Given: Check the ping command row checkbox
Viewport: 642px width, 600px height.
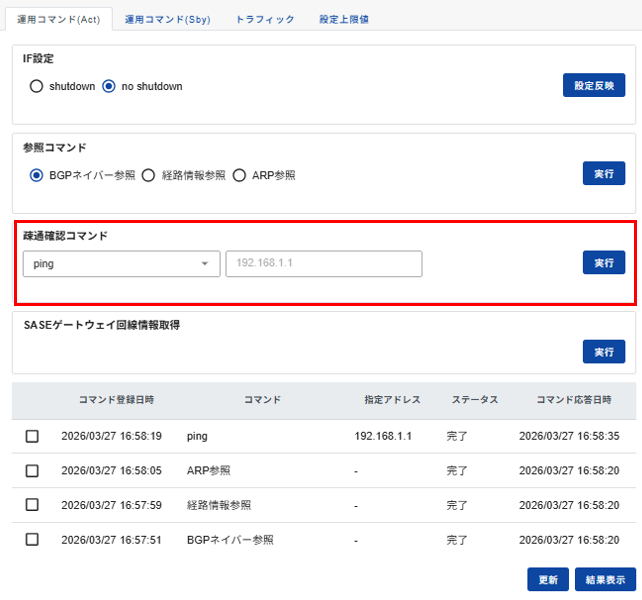Looking at the screenshot, I should [x=32, y=436].
